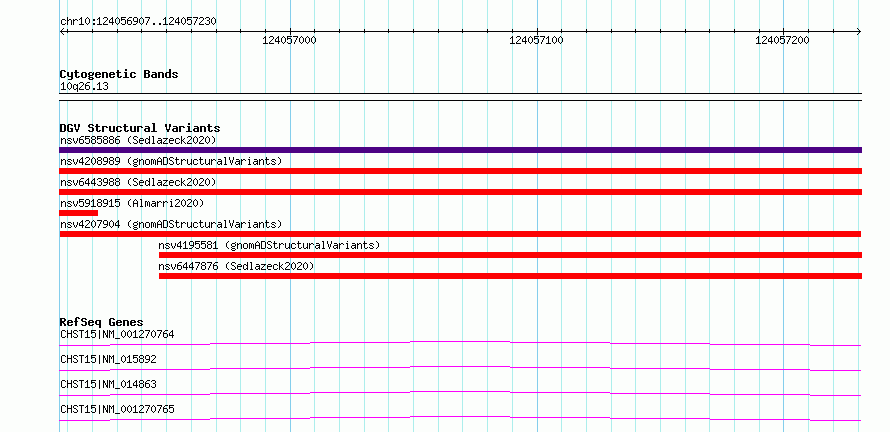Click ruler position label 124057100
Screen dimensions: 890x432
coord(536,40)
